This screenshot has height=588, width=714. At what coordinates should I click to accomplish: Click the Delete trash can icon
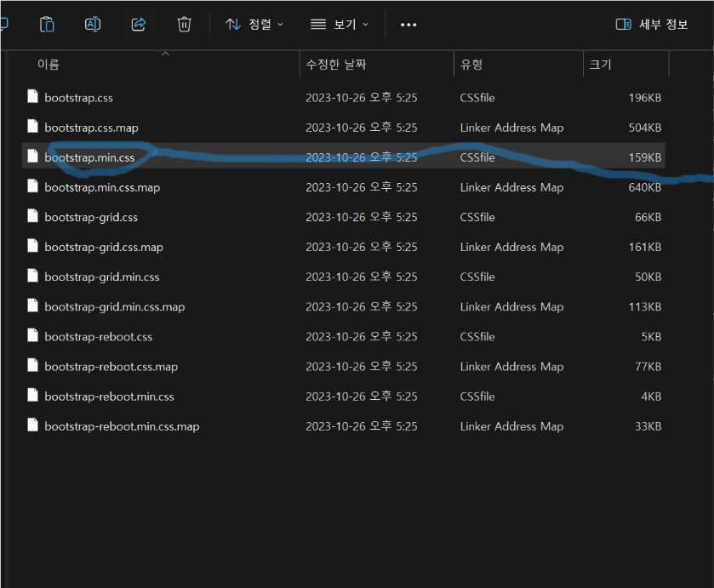click(x=184, y=24)
